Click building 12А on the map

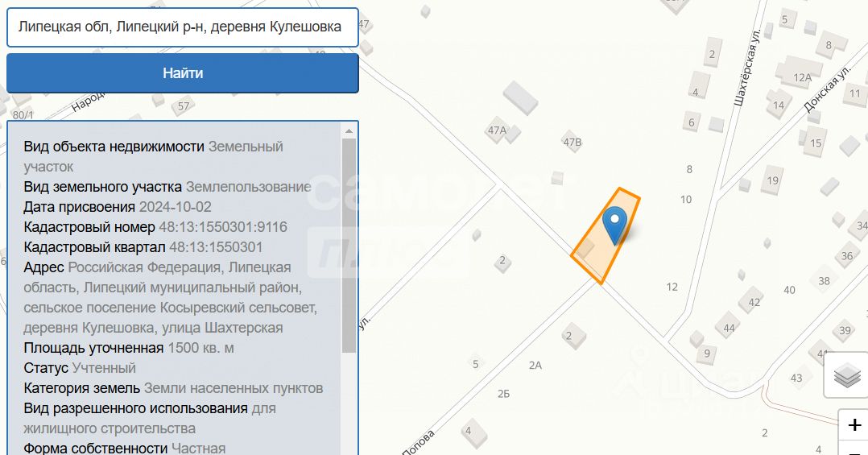(x=800, y=72)
